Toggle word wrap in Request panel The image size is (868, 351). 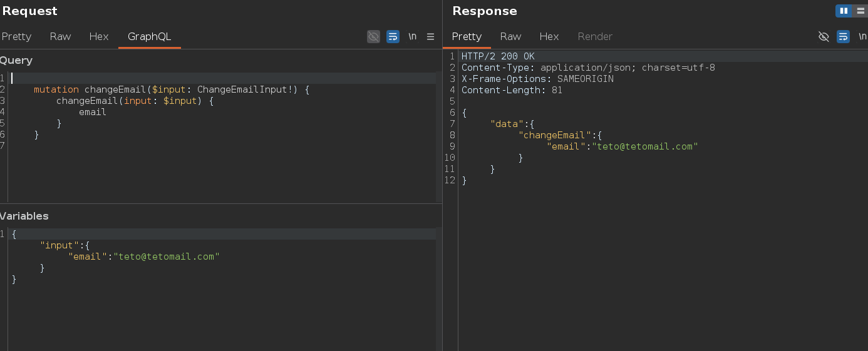(393, 36)
